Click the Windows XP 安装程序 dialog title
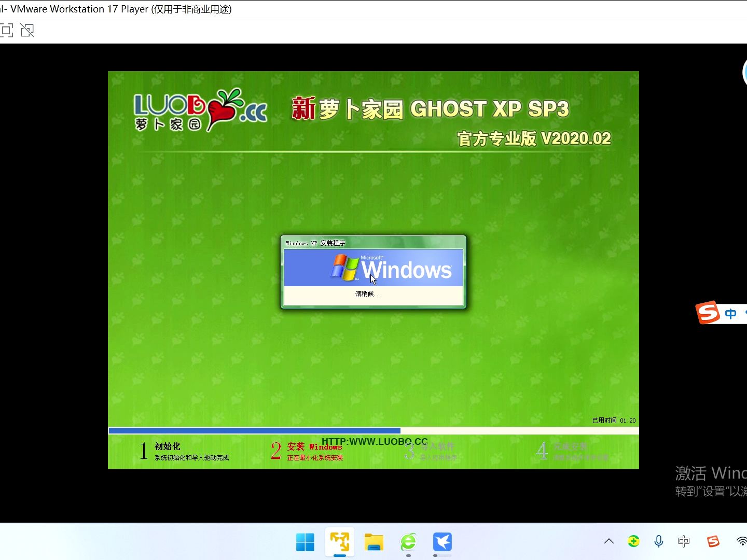 point(315,243)
